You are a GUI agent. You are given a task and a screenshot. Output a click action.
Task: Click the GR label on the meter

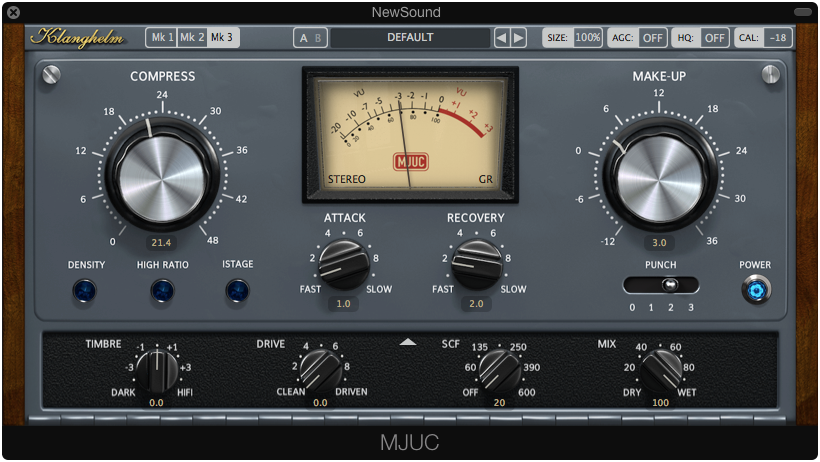(x=485, y=179)
